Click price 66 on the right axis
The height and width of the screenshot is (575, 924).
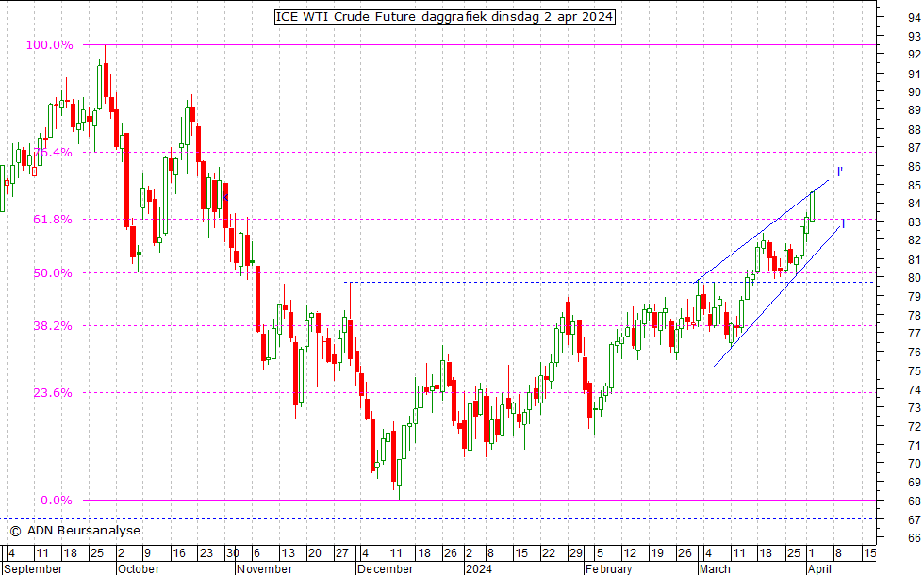(x=914, y=538)
